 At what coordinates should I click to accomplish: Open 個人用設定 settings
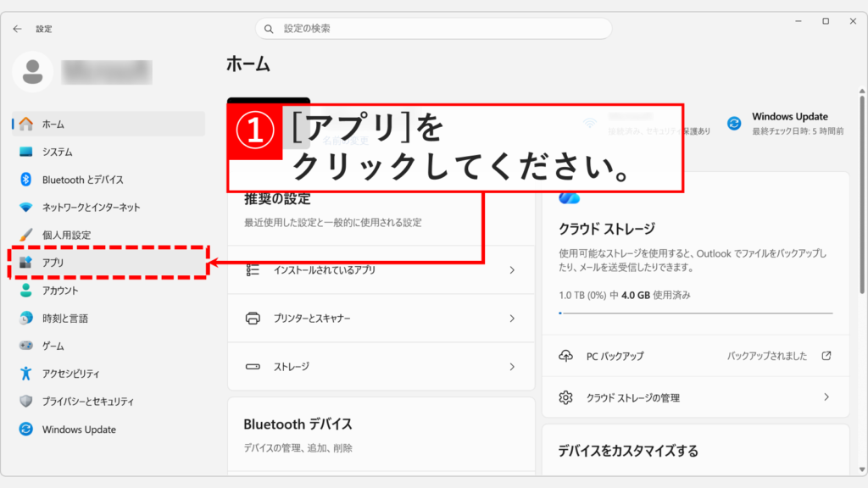pyautogui.click(x=108, y=235)
